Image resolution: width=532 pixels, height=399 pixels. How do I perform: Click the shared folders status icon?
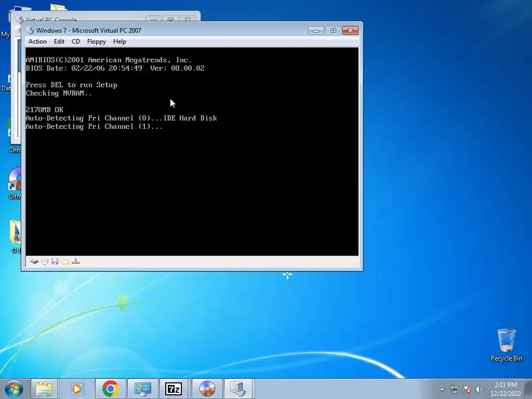(x=65, y=261)
